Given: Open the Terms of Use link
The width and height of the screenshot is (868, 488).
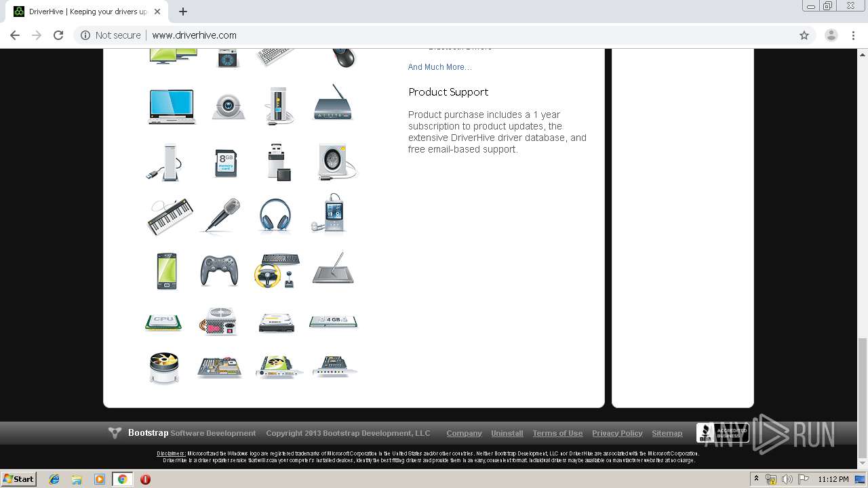Looking at the screenshot, I should (x=557, y=433).
